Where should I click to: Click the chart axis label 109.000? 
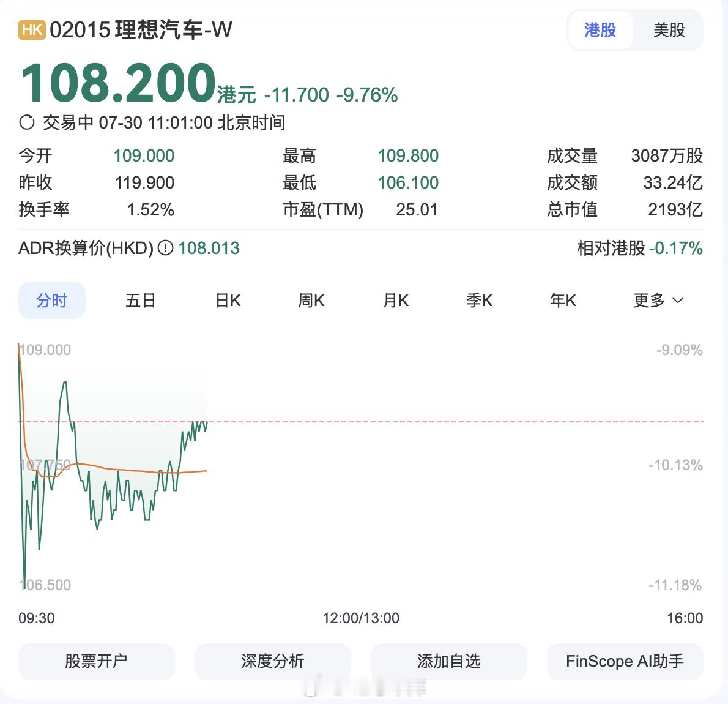[45, 350]
